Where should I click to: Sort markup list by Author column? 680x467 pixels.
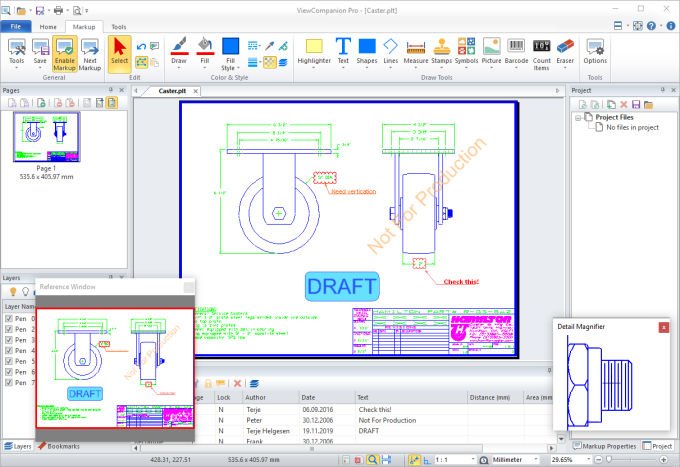point(271,397)
